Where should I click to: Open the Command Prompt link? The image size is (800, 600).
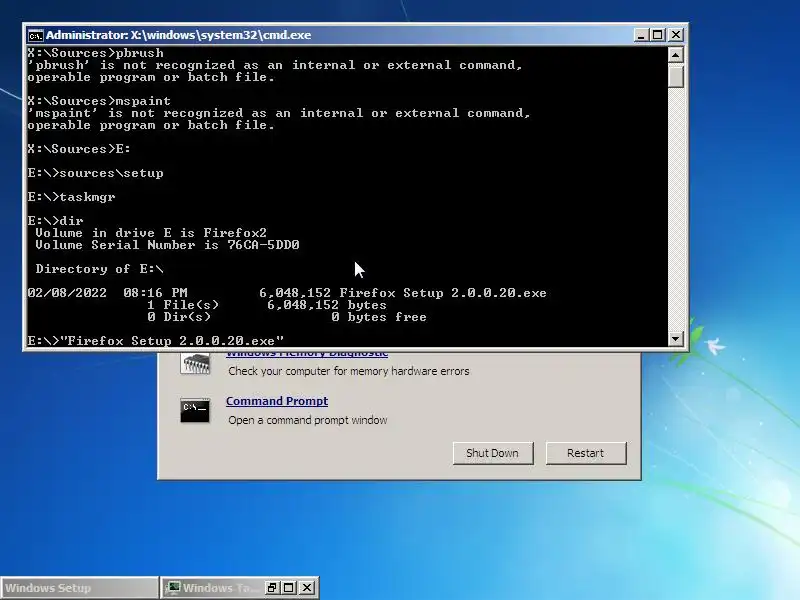click(x=277, y=401)
